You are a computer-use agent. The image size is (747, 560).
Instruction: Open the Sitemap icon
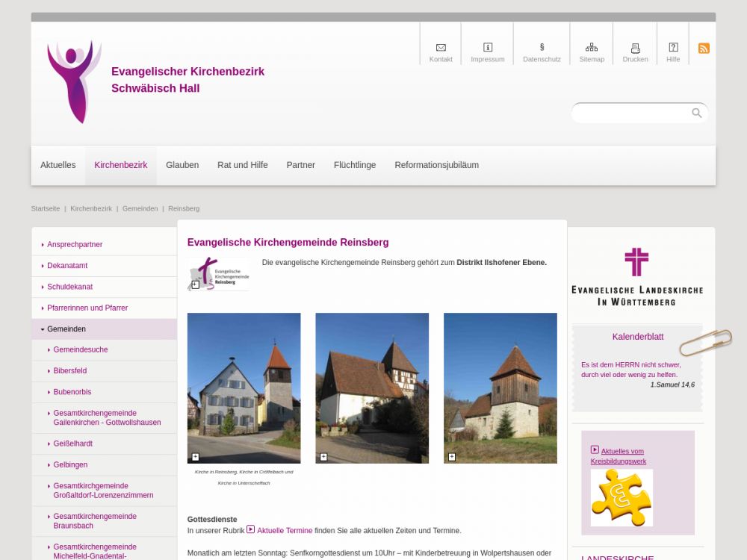[592, 48]
